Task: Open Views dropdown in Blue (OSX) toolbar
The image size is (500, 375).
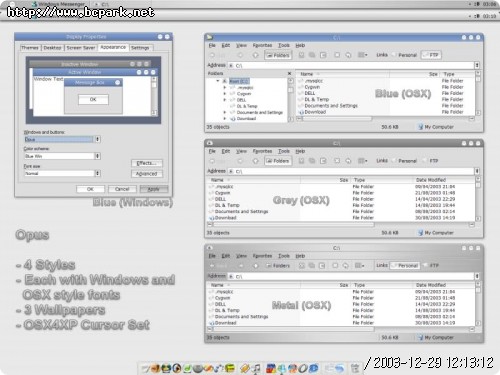Action: (362, 55)
